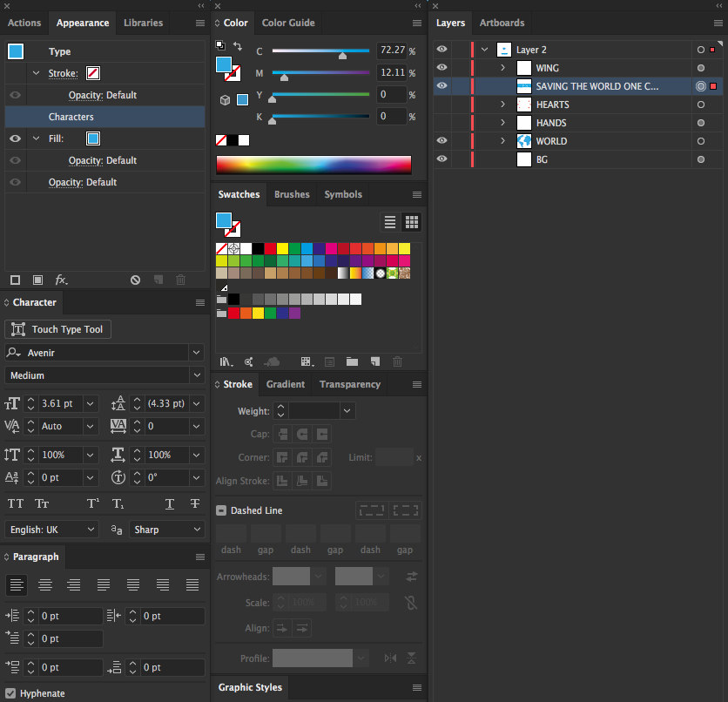Clear appearance using the slash icon
The height and width of the screenshot is (702, 728).
click(135, 280)
